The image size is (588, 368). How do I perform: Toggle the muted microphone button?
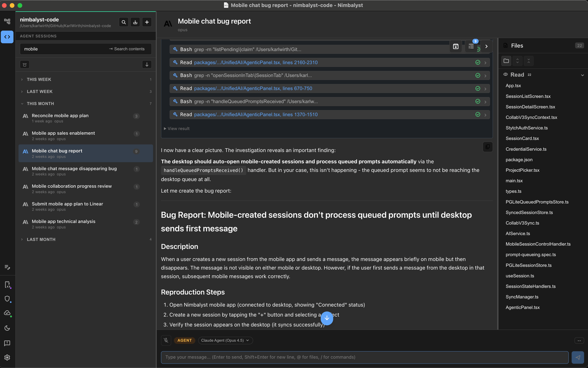tap(166, 340)
